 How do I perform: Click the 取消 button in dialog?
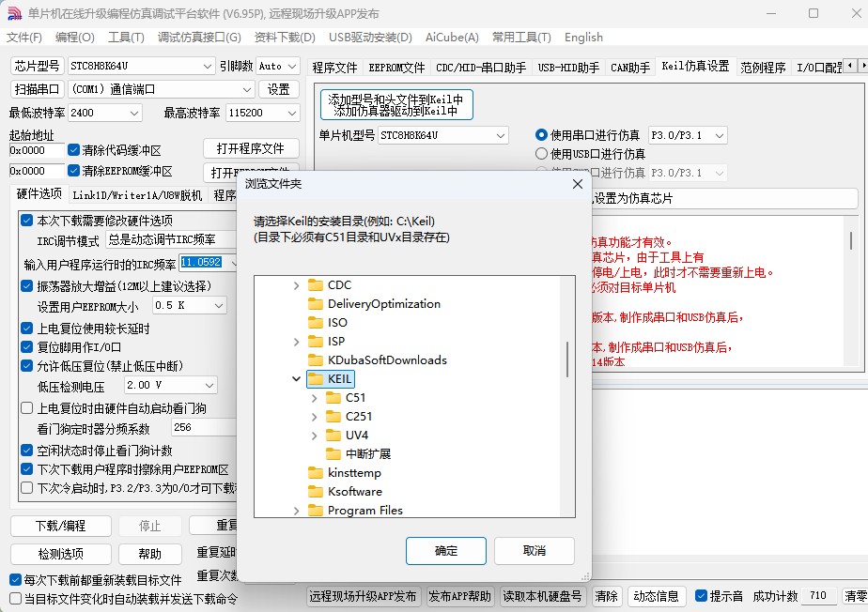point(535,551)
